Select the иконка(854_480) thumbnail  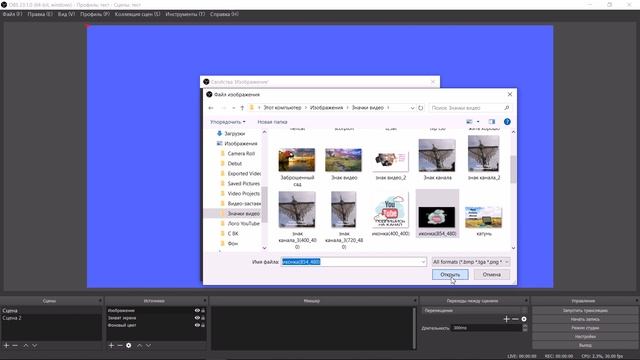point(437,217)
